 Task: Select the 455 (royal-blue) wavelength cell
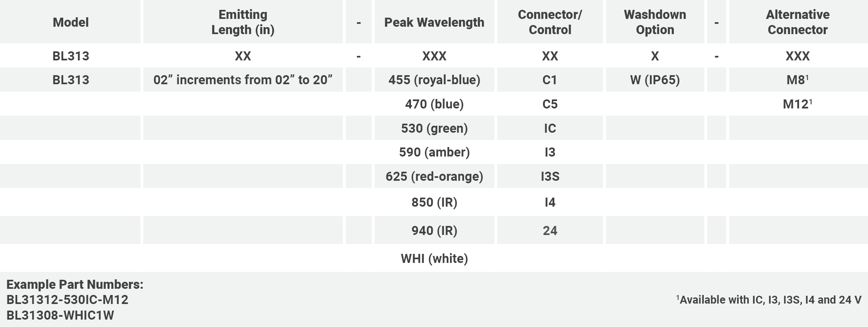pyautogui.click(x=434, y=80)
